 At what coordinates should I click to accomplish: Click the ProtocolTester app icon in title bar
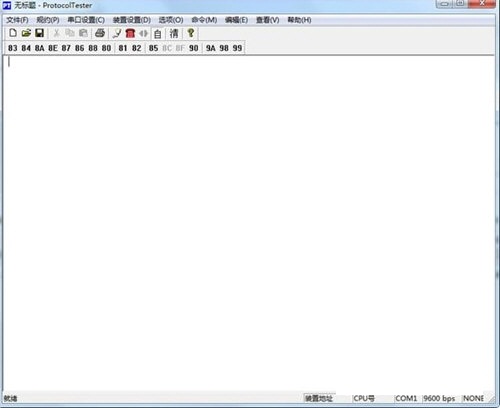[x=7, y=5]
